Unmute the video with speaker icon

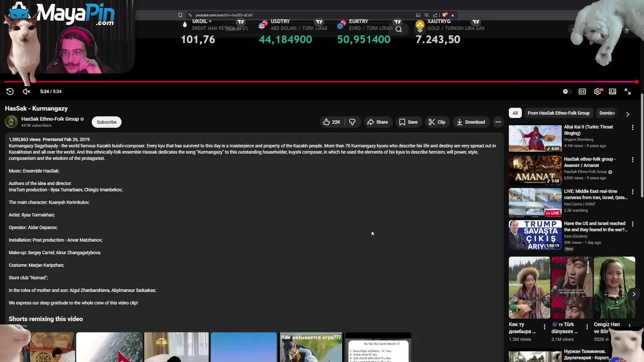point(26,92)
